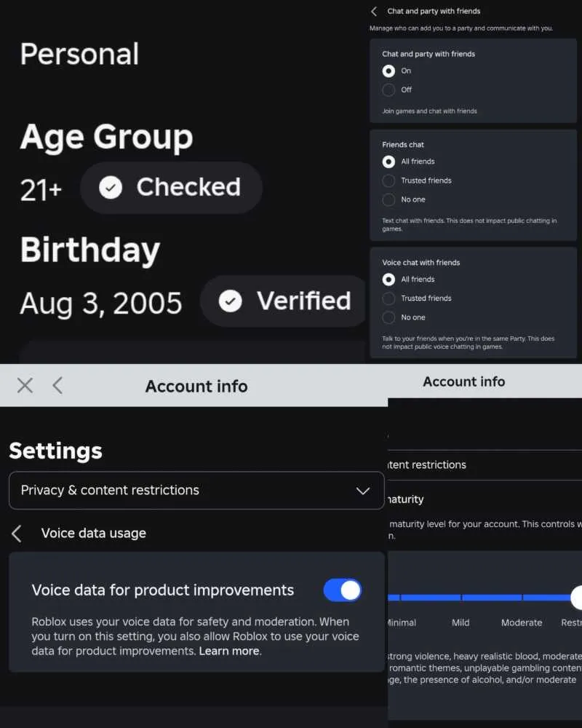Click the Checked badge beside 21+

[x=171, y=188]
